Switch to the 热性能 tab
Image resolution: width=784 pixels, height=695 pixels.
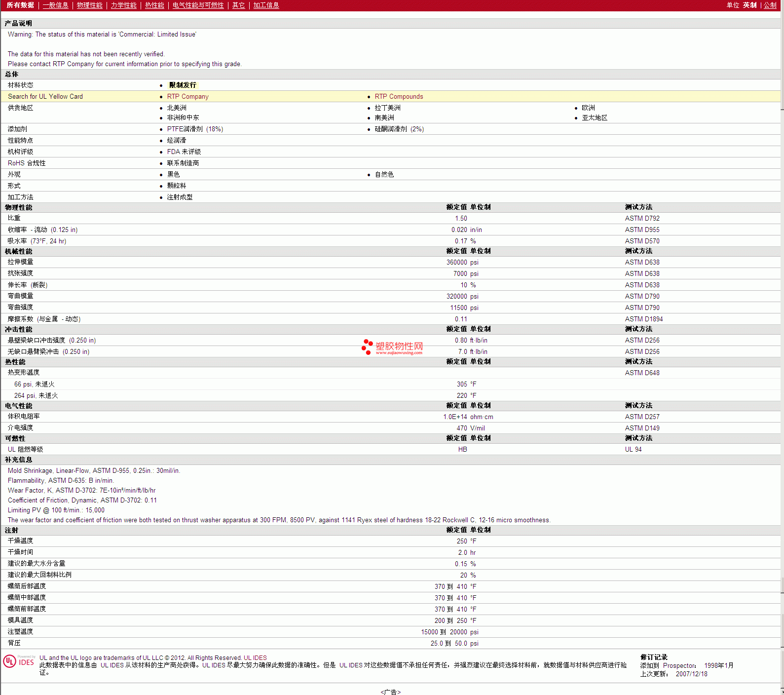(x=154, y=5)
